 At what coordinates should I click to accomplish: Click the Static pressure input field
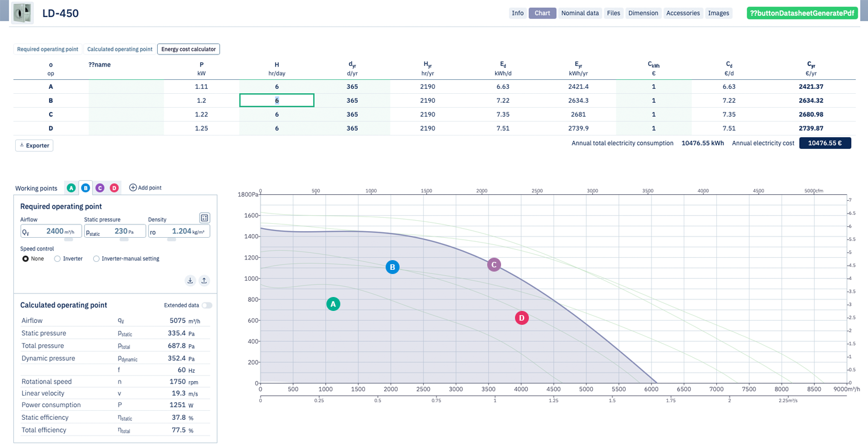tap(115, 231)
